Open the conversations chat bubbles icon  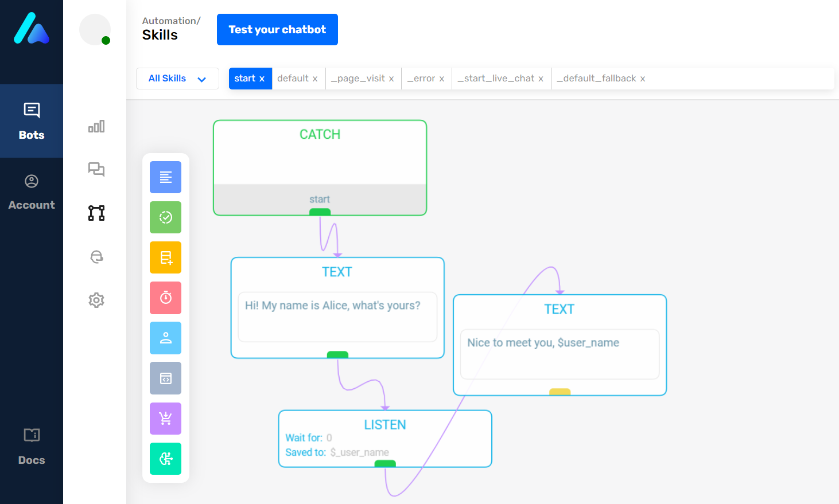(x=96, y=169)
